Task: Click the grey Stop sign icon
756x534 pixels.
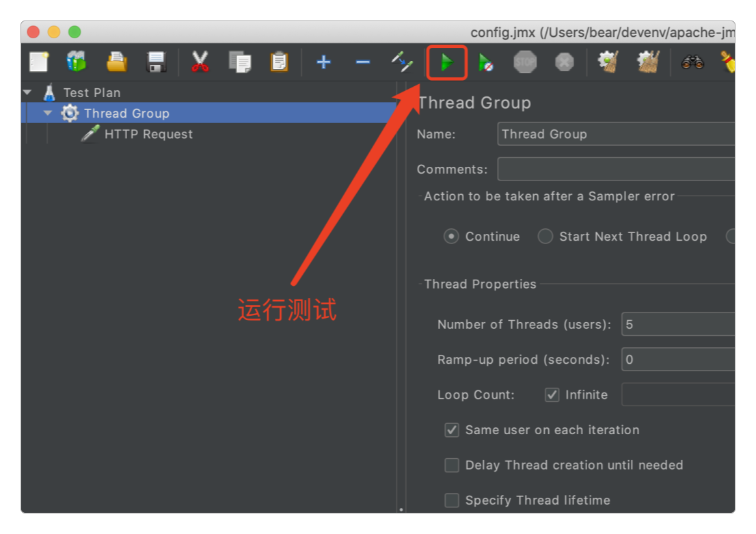Action: pos(525,62)
